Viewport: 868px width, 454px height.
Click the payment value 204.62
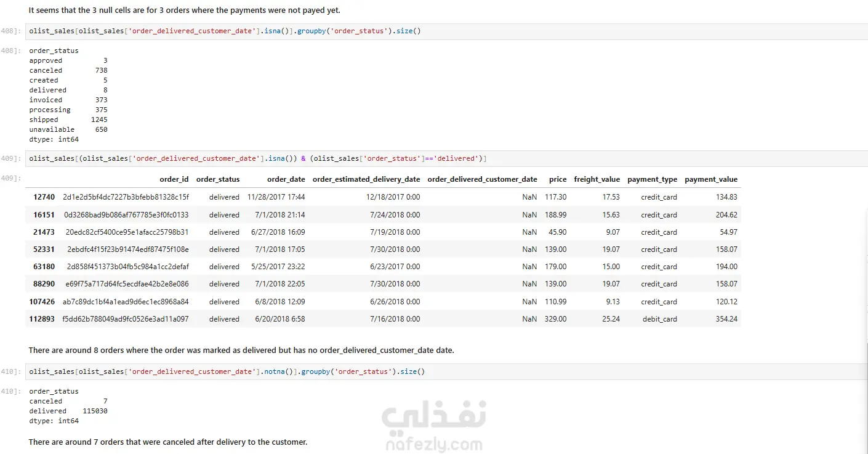(x=726, y=214)
